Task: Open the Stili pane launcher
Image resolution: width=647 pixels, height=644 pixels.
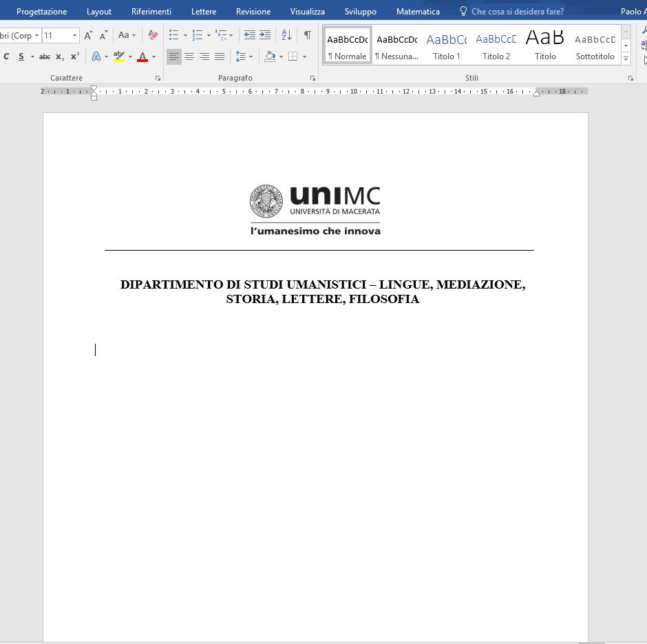Action: pyautogui.click(x=630, y=78)
